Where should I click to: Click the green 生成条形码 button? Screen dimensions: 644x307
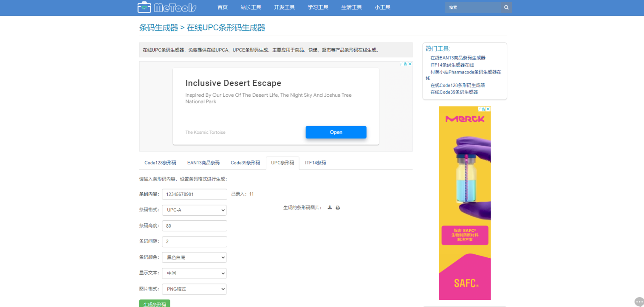pos(155,304)
